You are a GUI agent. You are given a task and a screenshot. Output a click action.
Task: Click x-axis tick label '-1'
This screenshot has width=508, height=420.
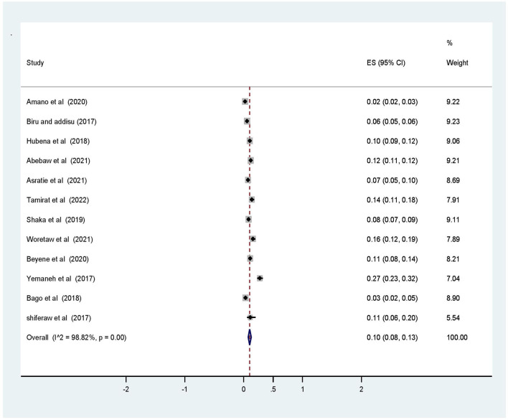pos(184,389)
